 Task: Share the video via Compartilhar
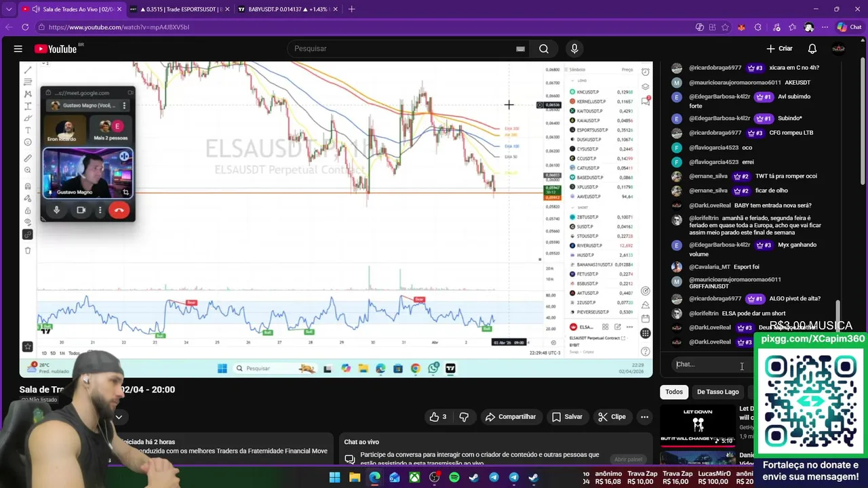[x=511, y=417]
